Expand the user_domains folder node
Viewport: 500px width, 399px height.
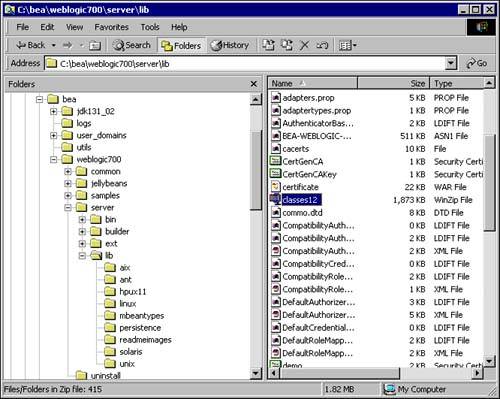click(x=53, y=135)
